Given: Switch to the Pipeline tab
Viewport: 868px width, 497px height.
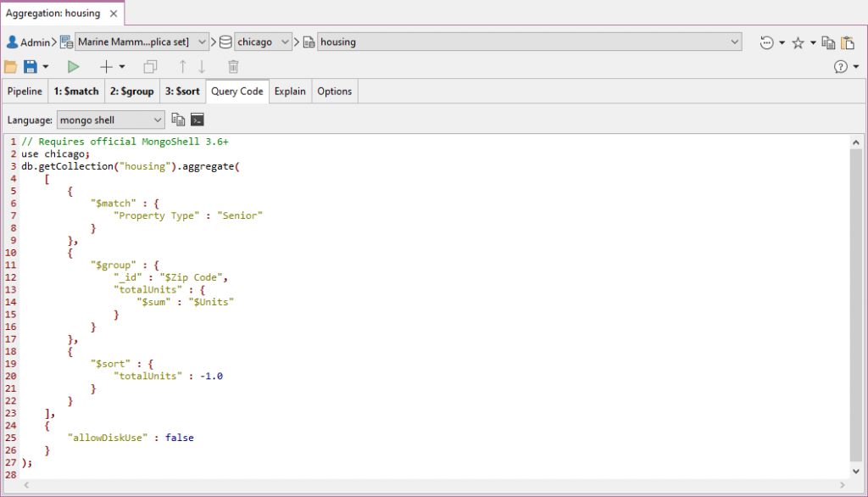Looking at the screenshot, I should click(x=25, y=91).
